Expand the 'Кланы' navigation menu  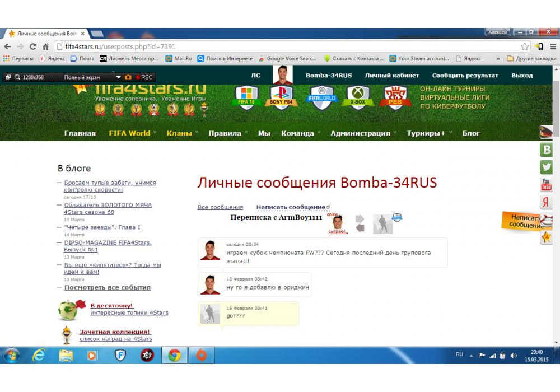click(x=179, y=133)
